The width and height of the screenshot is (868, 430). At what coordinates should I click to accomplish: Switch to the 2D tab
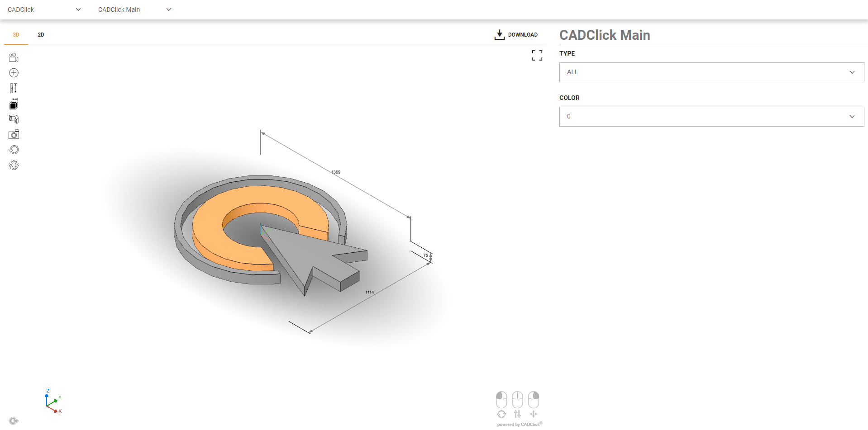41,35
